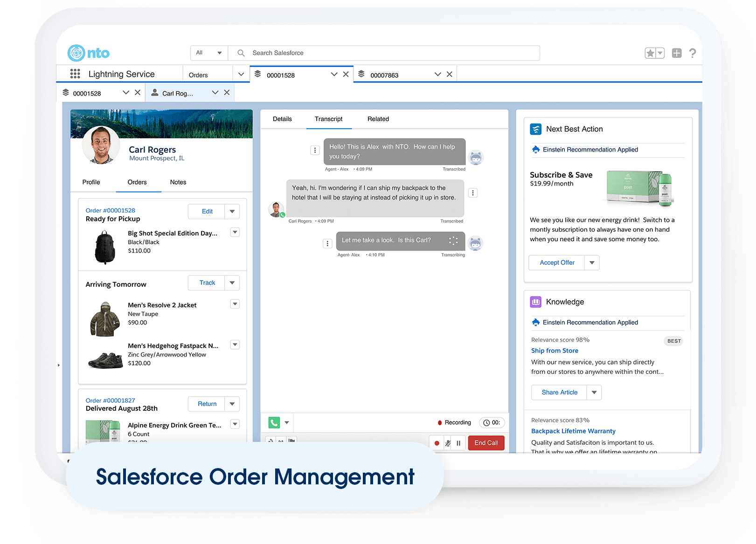756x544 pixels.
Task: Click the Track button
Action: 207,282
